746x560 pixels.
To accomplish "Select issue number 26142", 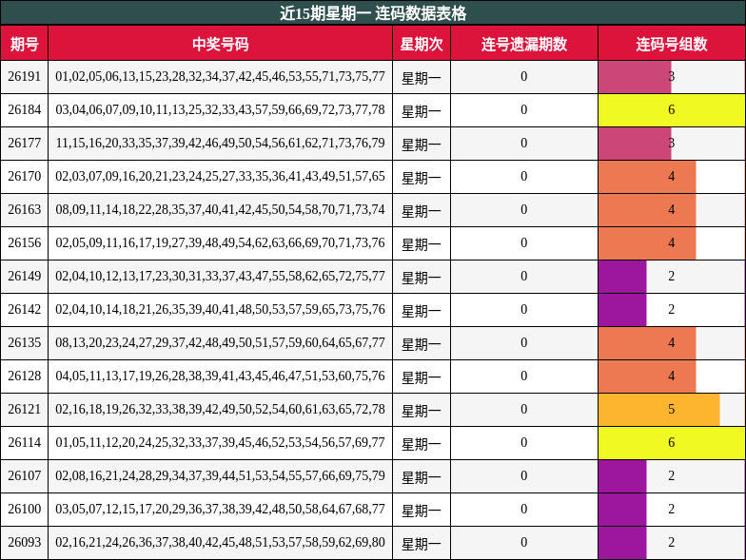I will [25, 310].
